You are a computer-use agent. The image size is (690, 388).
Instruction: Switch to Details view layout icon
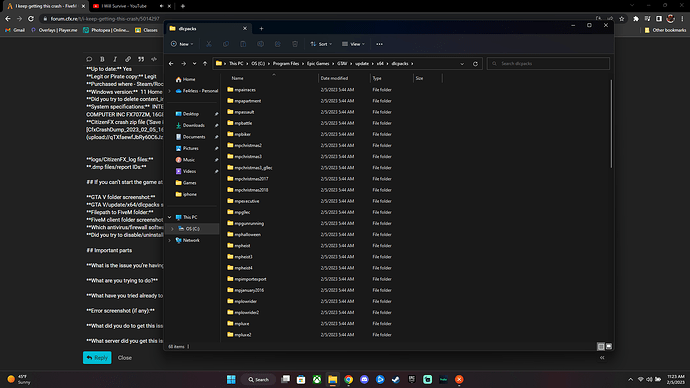601,347
